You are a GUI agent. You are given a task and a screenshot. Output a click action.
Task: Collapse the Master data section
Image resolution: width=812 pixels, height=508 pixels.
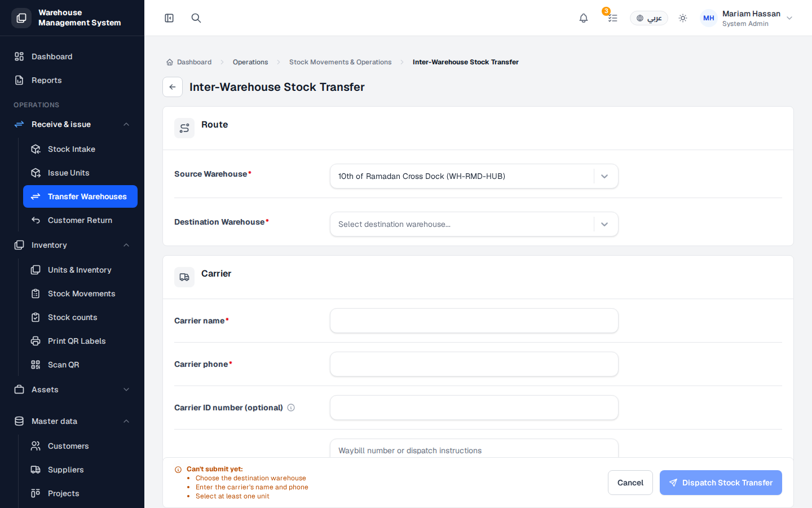pyautogui.click(x=72, y=421)
